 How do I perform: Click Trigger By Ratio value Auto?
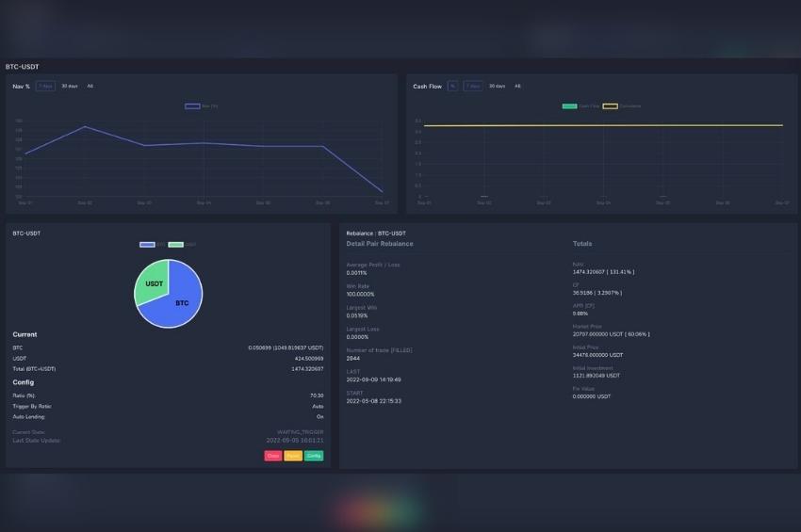point(318,407)
